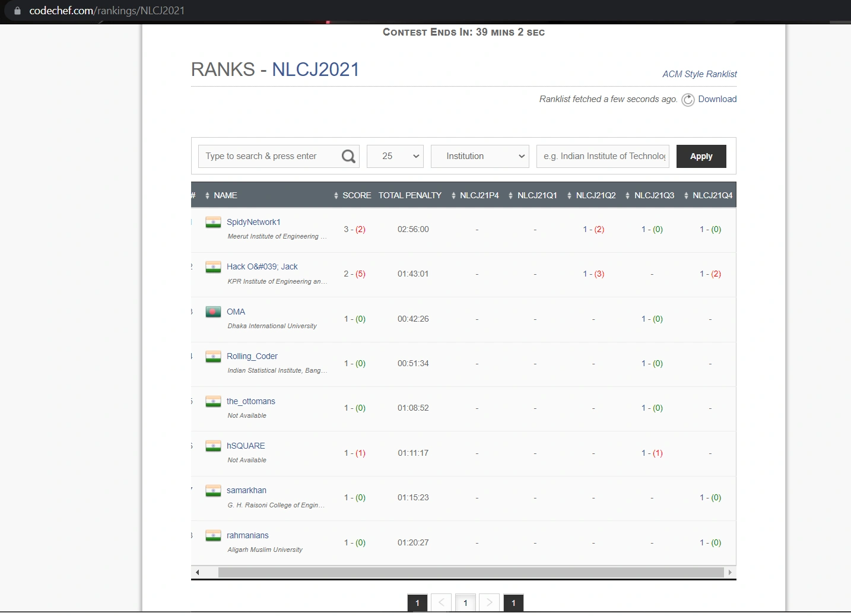This screenshot has height=616, width=851.
Task: Click samarkhan's penalty 01:15:23
Action: pos(413,497)
